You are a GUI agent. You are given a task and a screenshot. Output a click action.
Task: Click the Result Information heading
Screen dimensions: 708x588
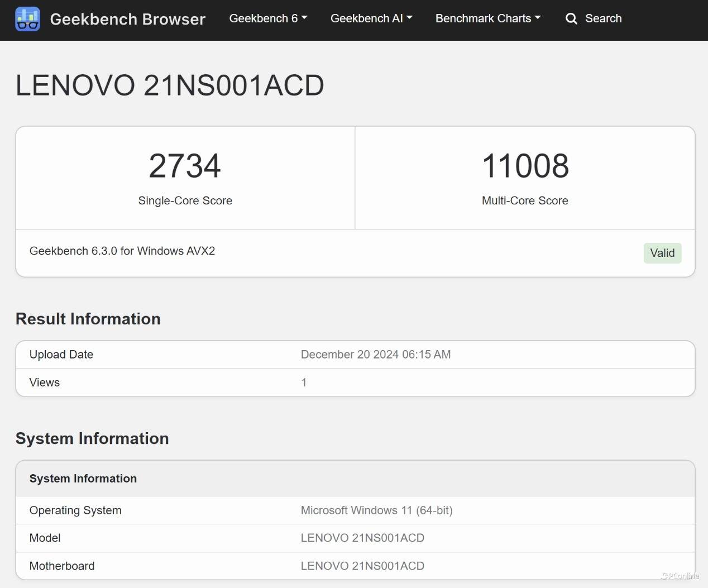point(88,319)
